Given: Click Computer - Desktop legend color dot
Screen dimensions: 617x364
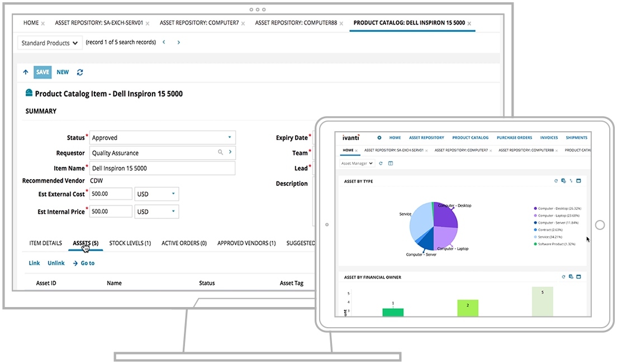Looking at the screenshot, I should [x=535, y=208].
